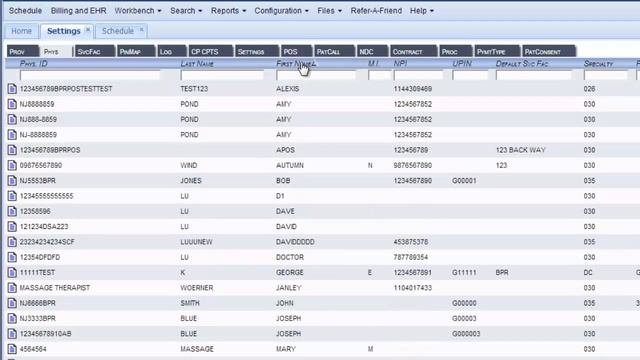The image size is (640, 360).
Task: Select the PymtType sub-tab
Action: coord(497,51)
